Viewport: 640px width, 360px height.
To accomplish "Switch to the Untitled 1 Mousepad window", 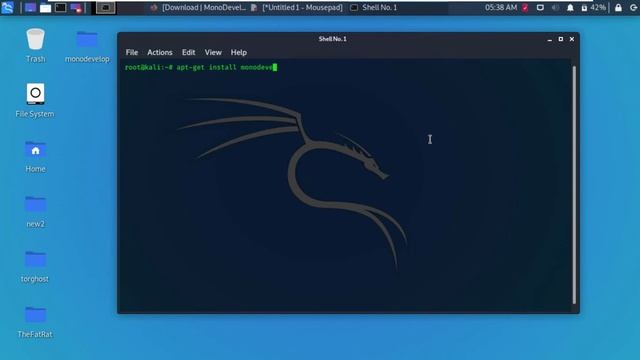I will point(297,7).
